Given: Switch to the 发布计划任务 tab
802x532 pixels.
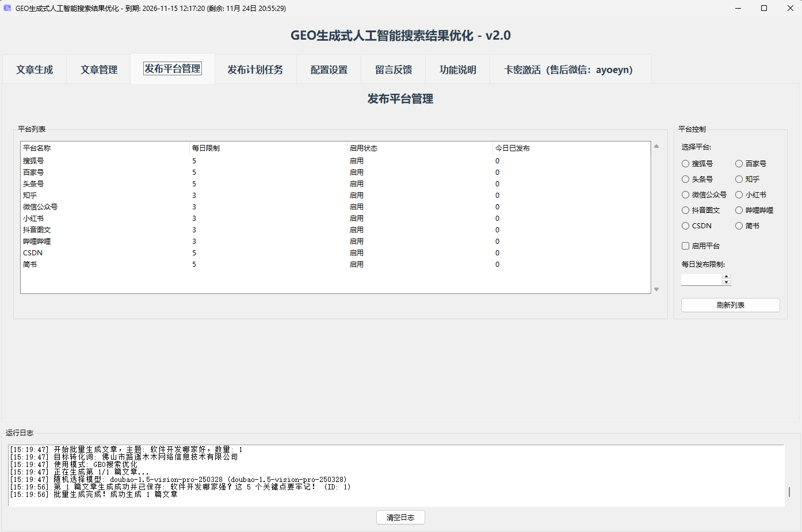Looking at the screenshot, I should 255,69.
